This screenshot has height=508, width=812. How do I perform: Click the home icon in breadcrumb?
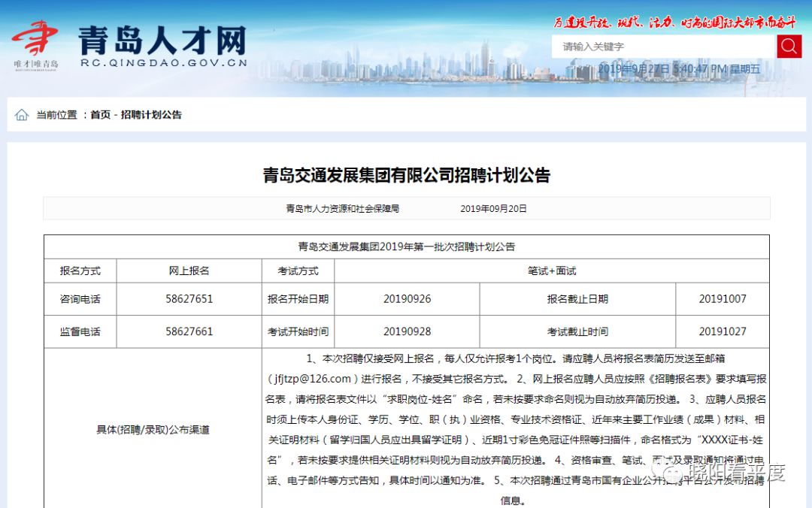pyautogui.click(x=22, y=115)
